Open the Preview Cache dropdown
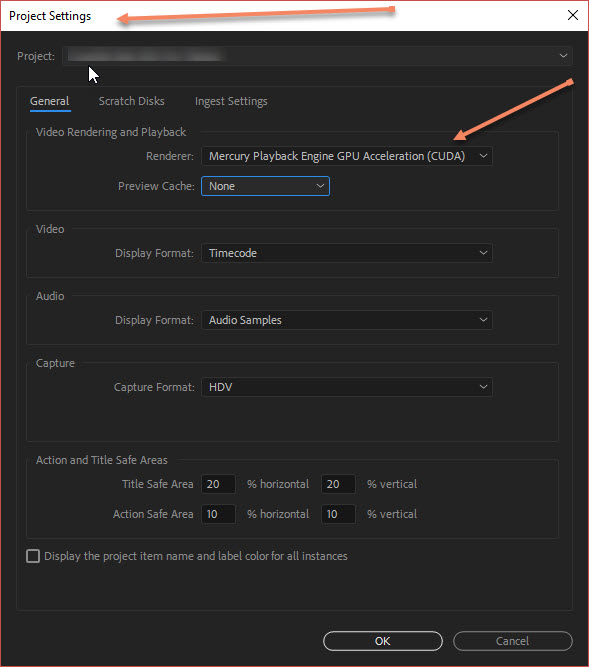This screenshot has height=667, width=589. pyautogui.click(x=265, y=186)
